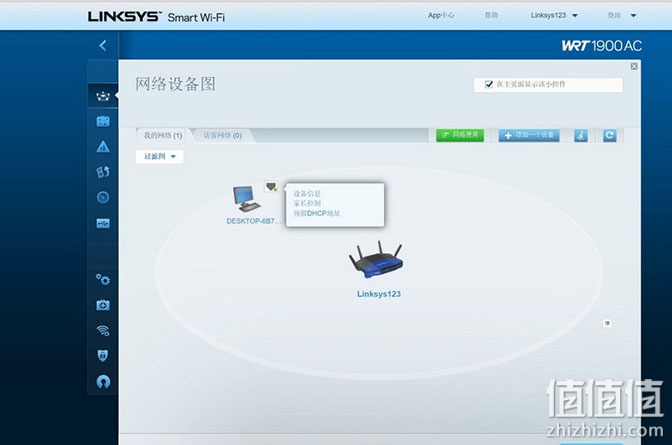Open Parental Controls warning-triangle icon
This screenshot has height=445, width=672.
pyautogui.click(x=103, y=147)
